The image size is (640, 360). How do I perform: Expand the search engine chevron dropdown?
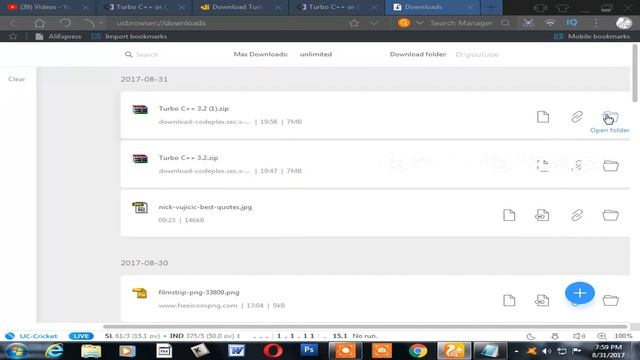(x=419, y=23)
